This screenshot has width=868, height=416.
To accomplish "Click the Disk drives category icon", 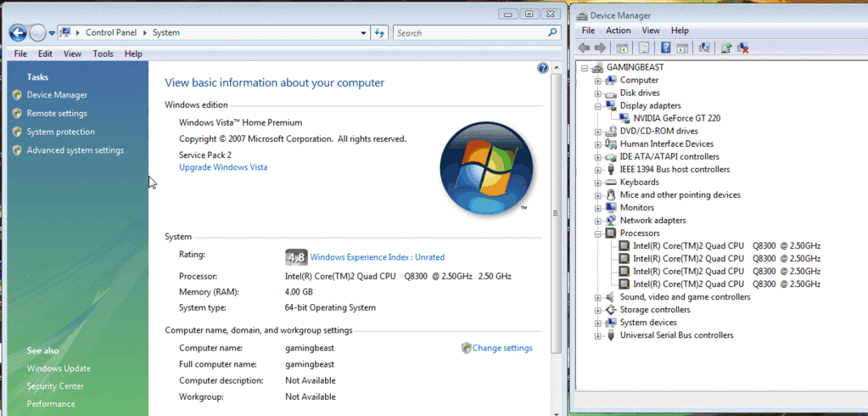I will coord(611,93).
